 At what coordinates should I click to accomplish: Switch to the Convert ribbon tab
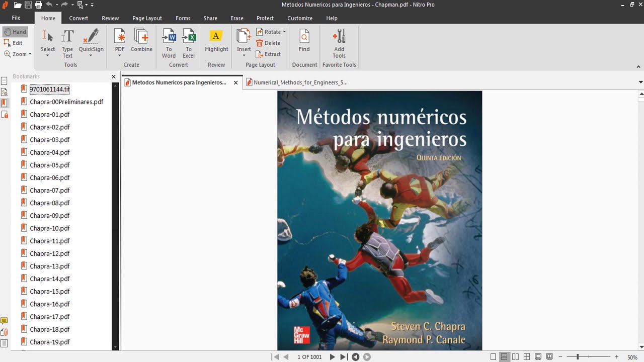[78, 18]
